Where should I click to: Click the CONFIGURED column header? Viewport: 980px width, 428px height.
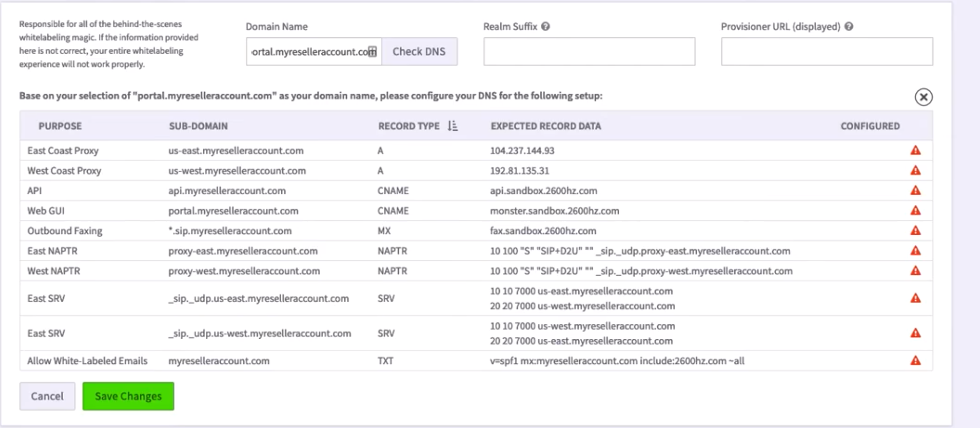(870, 126)
